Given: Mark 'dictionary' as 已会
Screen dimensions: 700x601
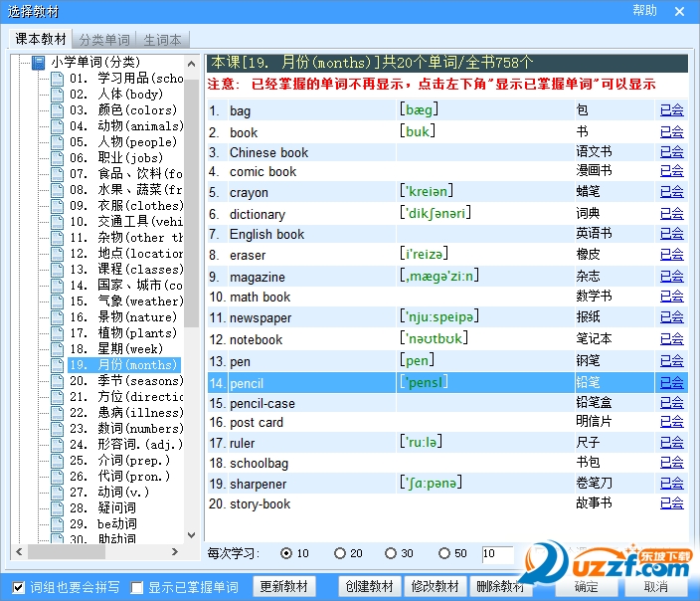Looking at the screenshot, I should point(672,214).
